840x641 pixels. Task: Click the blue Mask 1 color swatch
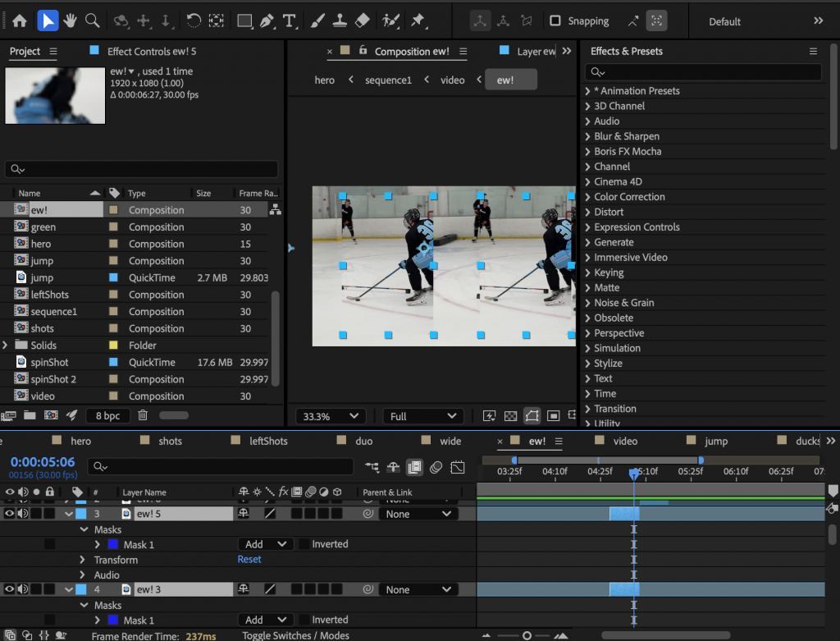click(112, 544)
